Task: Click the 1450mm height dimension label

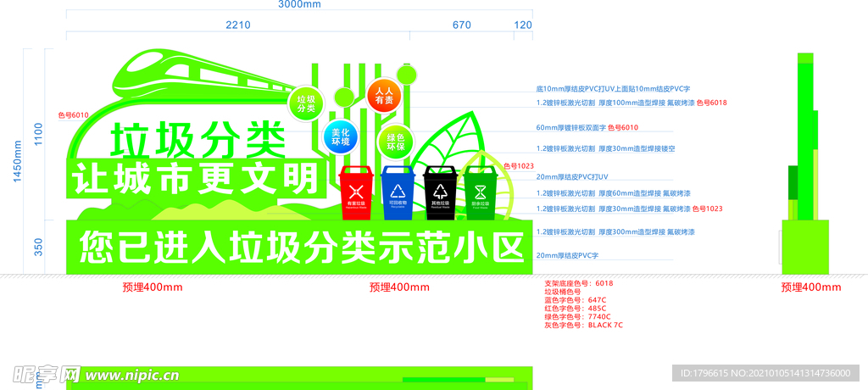Action: coord(17,161)
